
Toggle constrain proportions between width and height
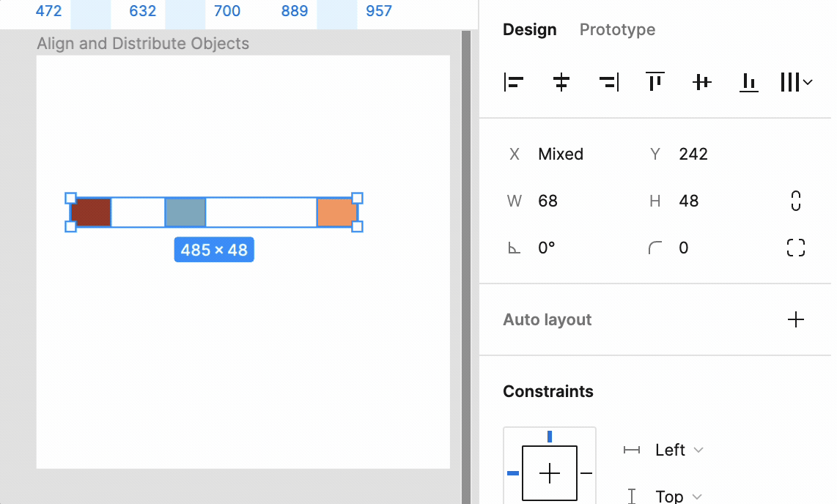point(795,201)
